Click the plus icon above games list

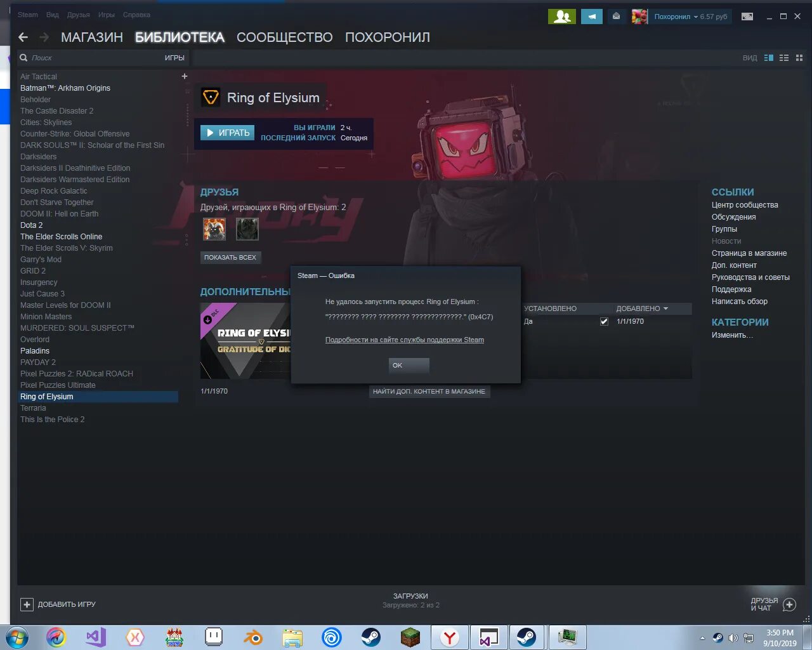click(x=185, y=76)
